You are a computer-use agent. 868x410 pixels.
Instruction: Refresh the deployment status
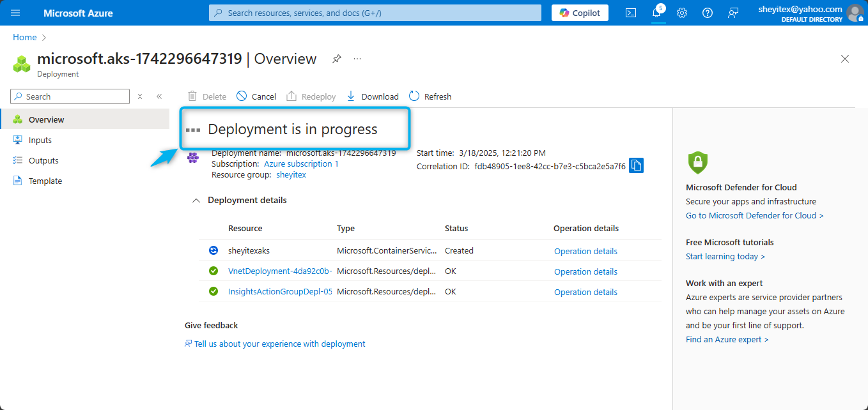tap(430, 96)
